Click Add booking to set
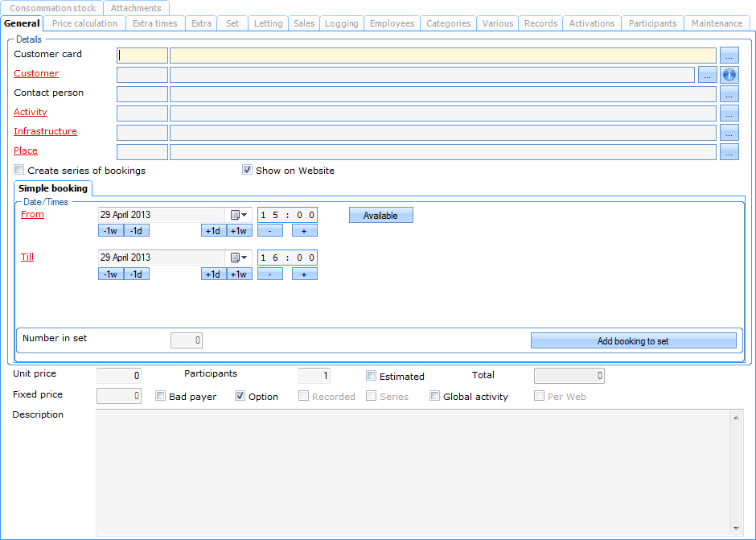Viewport: 756px width, 540px height. 633,341
